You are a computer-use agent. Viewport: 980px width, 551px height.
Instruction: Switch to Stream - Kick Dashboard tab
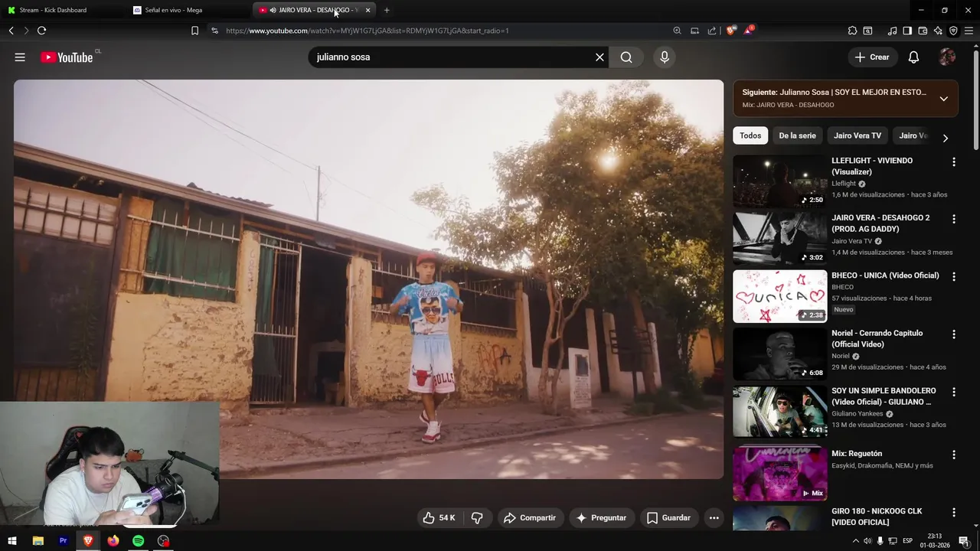tap(61, 10)
